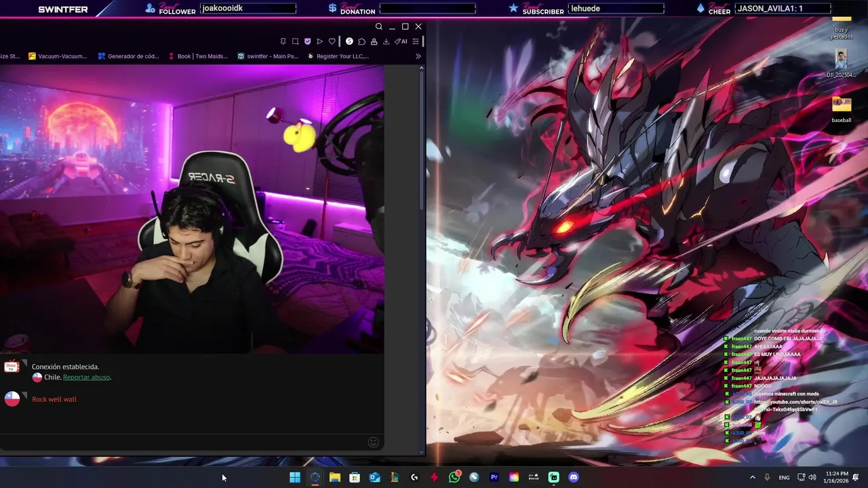Click the empty Recent Donation field
868x488 pixels.
click(x=427, y=8)
